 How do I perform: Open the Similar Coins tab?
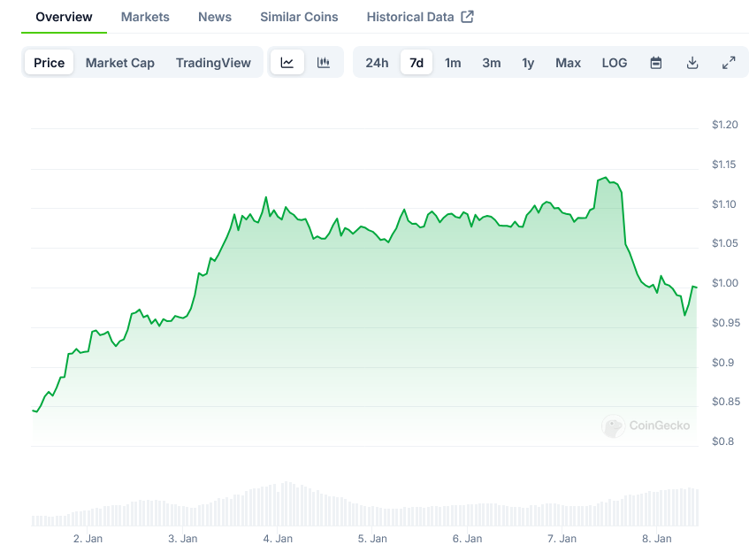299,17
